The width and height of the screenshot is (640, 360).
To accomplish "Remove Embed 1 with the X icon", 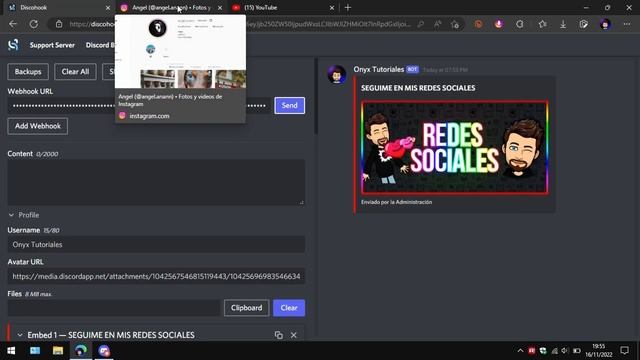I will coord(293,335).
